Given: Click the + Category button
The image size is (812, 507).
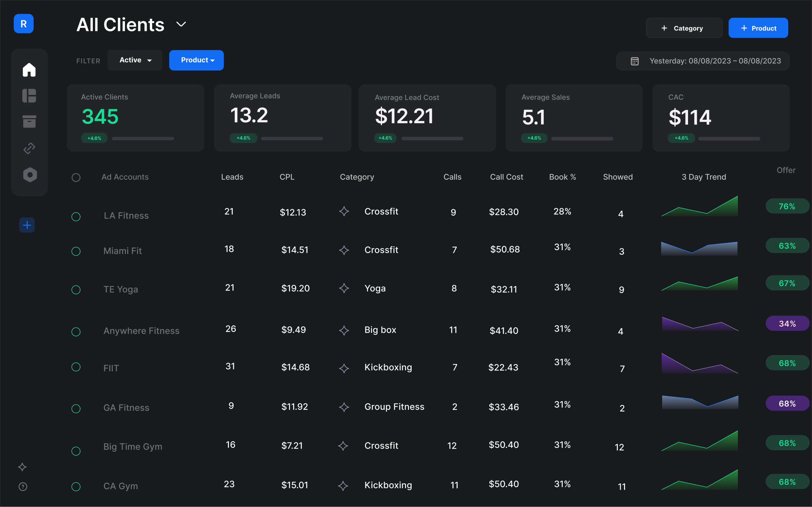Looking at the screenshot, I should tap(684, 28).
